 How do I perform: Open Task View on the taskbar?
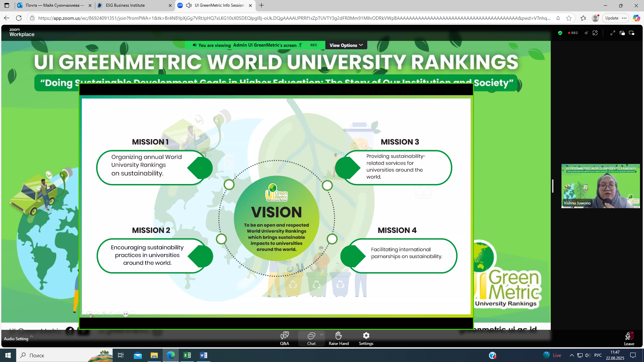121,355
